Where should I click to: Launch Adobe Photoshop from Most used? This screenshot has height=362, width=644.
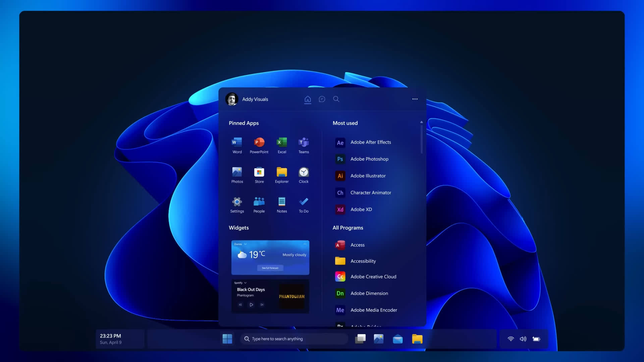pyautogui.click(x=369, y=159)
